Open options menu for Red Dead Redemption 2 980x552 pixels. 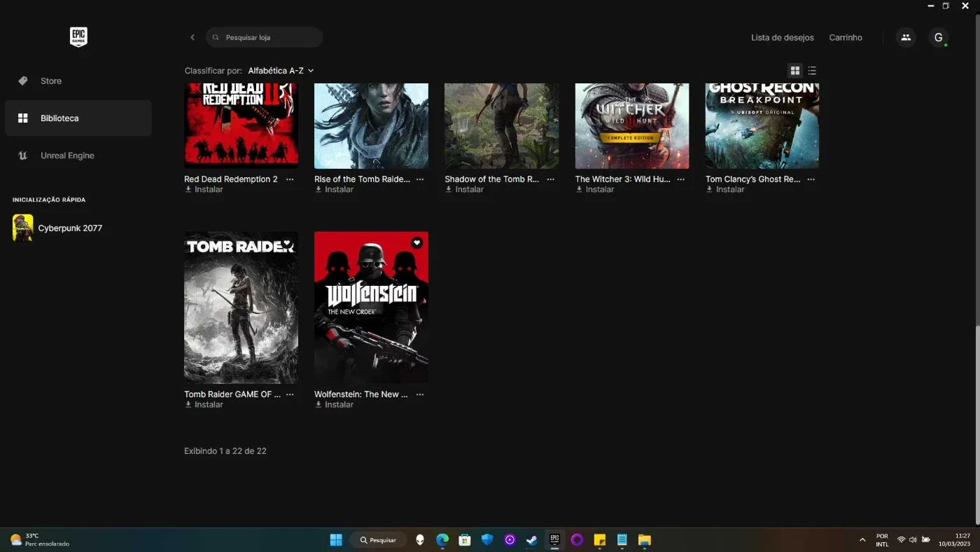point(290,179)
